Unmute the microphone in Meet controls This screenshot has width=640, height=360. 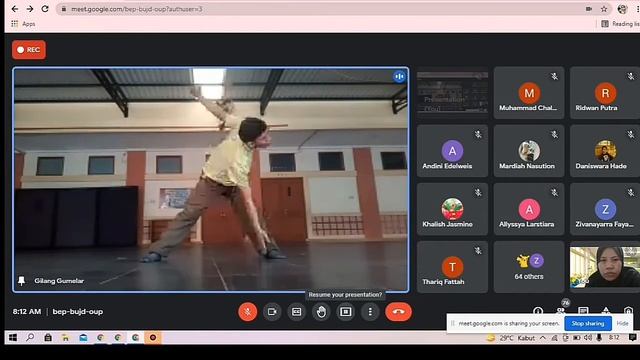coord(247,312)
